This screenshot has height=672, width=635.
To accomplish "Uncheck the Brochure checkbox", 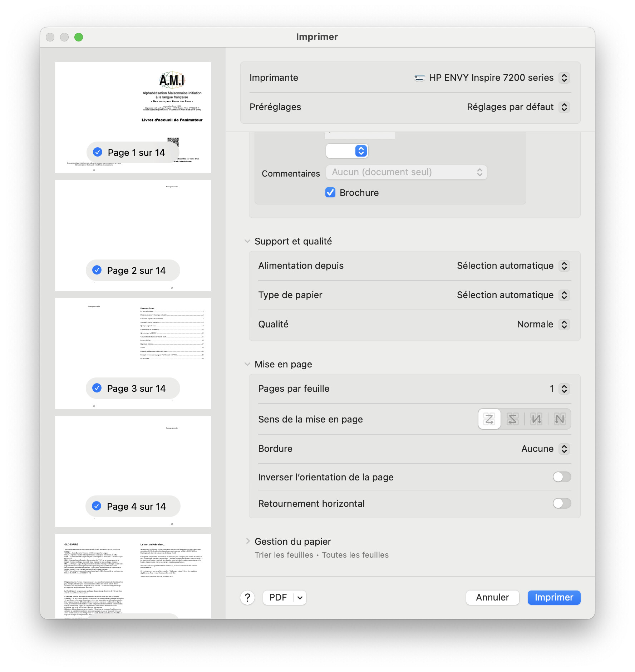I will (330, 193).
